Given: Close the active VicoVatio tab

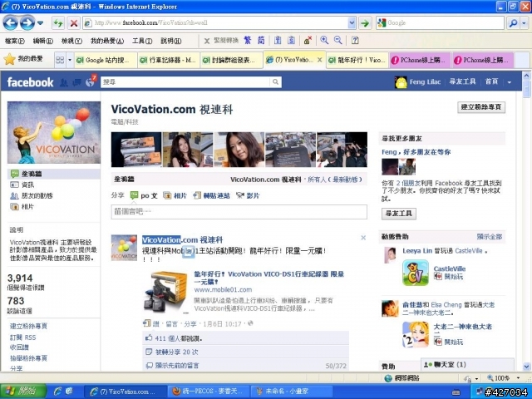Looking at the screenshot, I should [319, 60].
